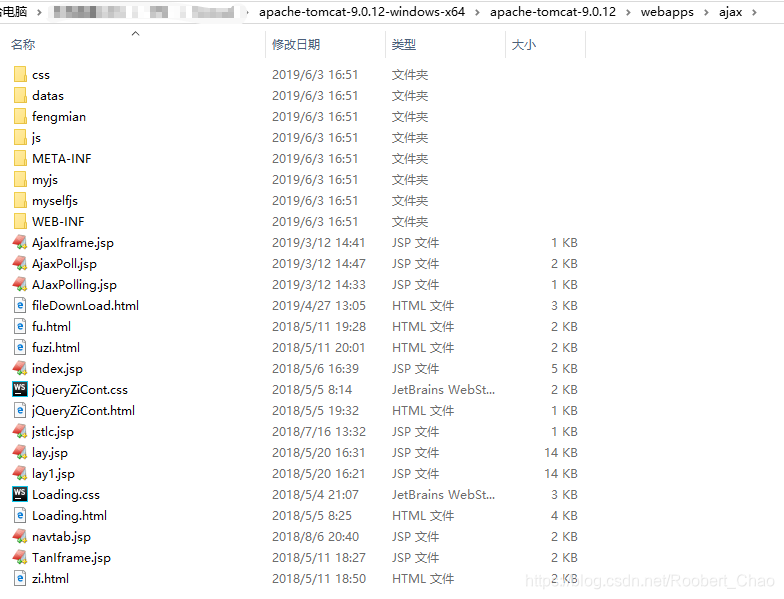Select file name jQueryZiCont.css
Image resolution: width=784 pixels, height=599 pixels.
point(80,390)
